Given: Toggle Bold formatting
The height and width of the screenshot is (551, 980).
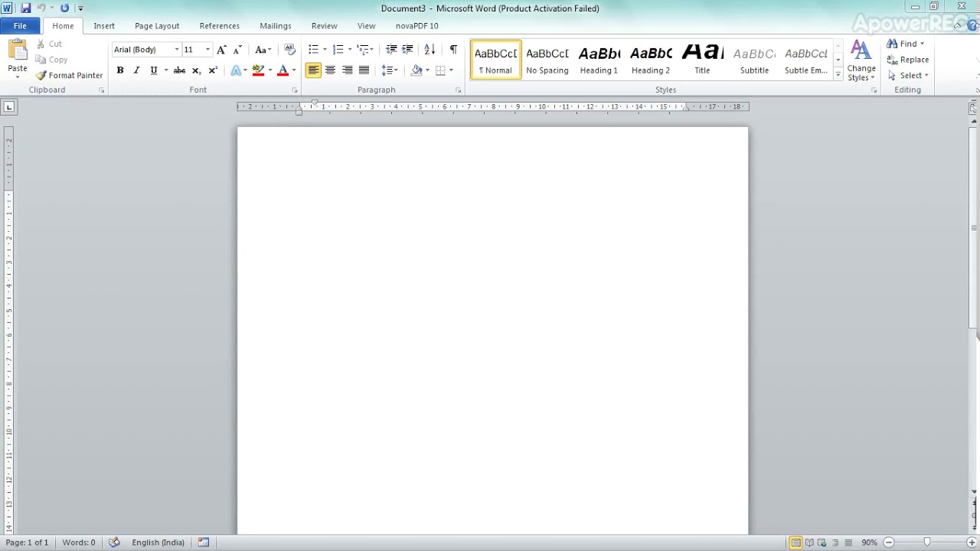Looking at the screenshot, I should click(x=120, y=70).
